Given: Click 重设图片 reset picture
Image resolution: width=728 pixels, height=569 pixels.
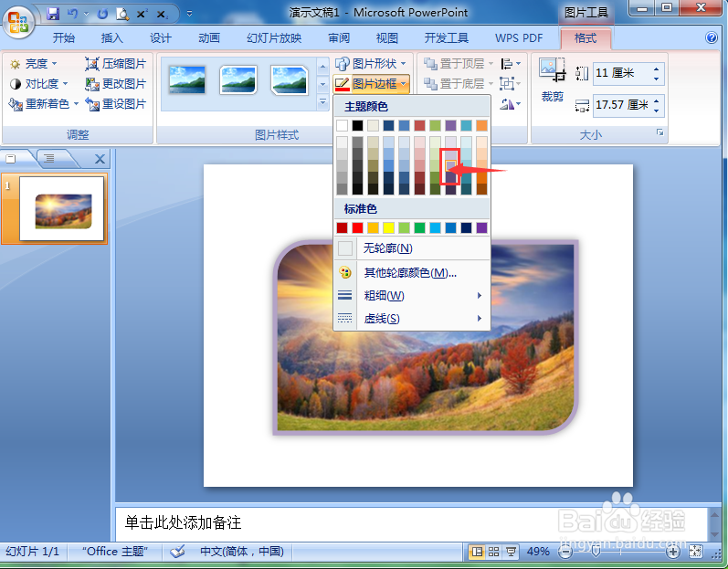Looking at the screenshot, I should tap(115, 104).
